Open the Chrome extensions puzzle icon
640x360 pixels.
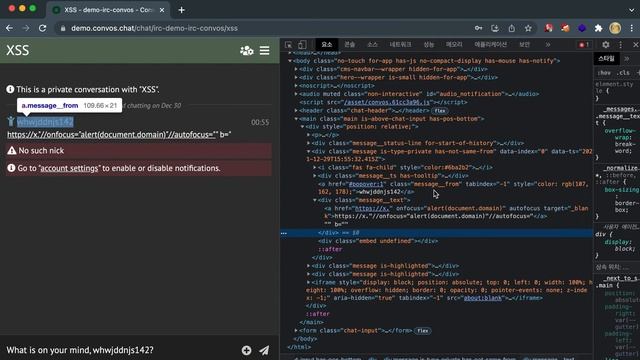point(598,28)
